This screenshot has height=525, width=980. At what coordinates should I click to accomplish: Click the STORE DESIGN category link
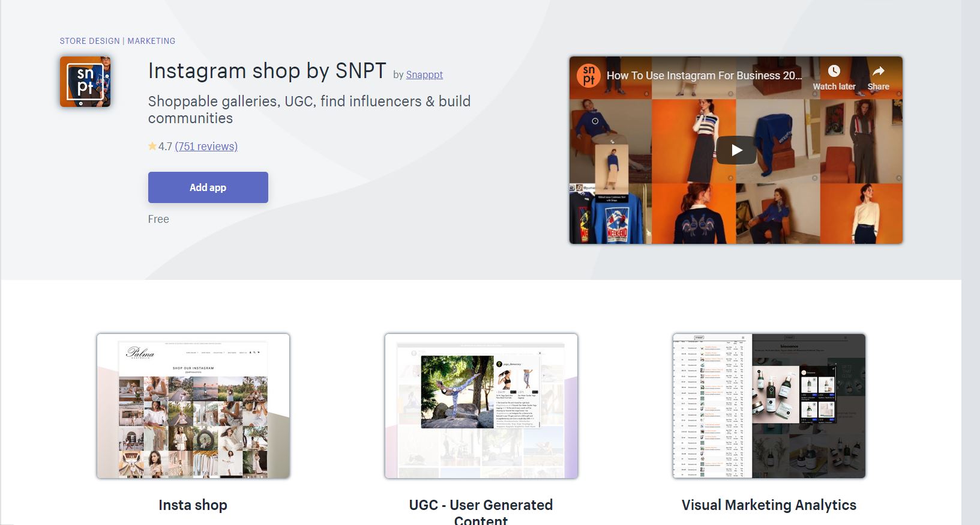(x=90, y=41)
